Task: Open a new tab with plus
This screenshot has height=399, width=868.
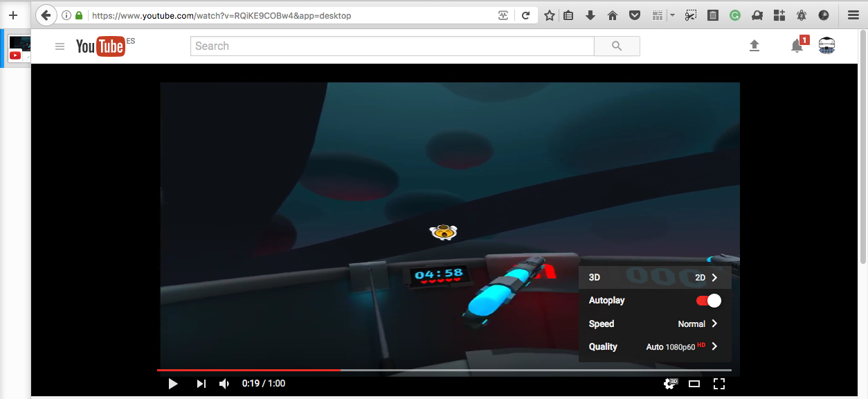Action: [12, 15]
